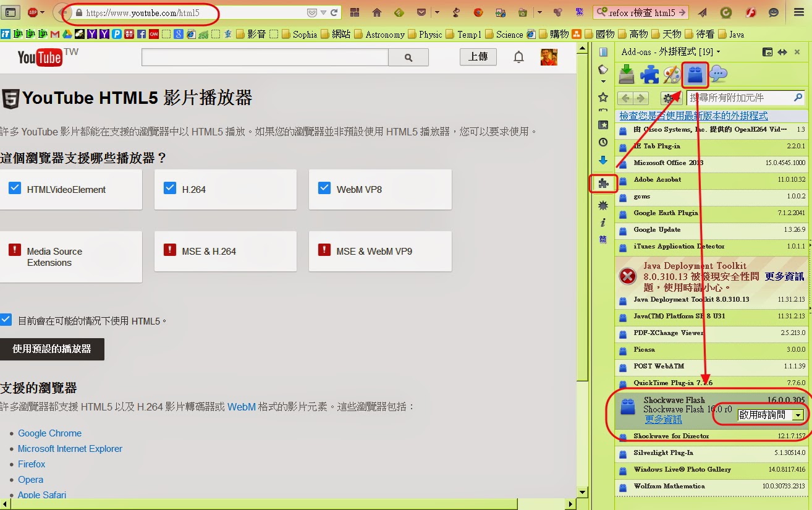Open the Astronomy bookmarks folder
The height and width of the screenshot is (510, 812).
click(x=379, y=35)
